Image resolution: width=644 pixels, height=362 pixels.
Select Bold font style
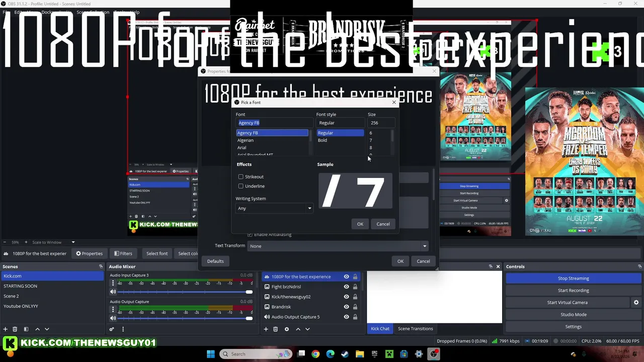tap(340, 140)
